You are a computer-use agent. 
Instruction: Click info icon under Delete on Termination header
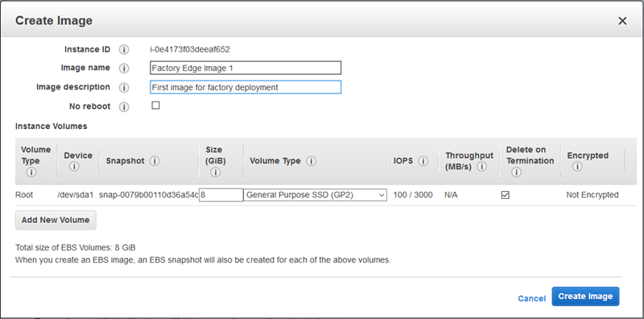point(516,172)
